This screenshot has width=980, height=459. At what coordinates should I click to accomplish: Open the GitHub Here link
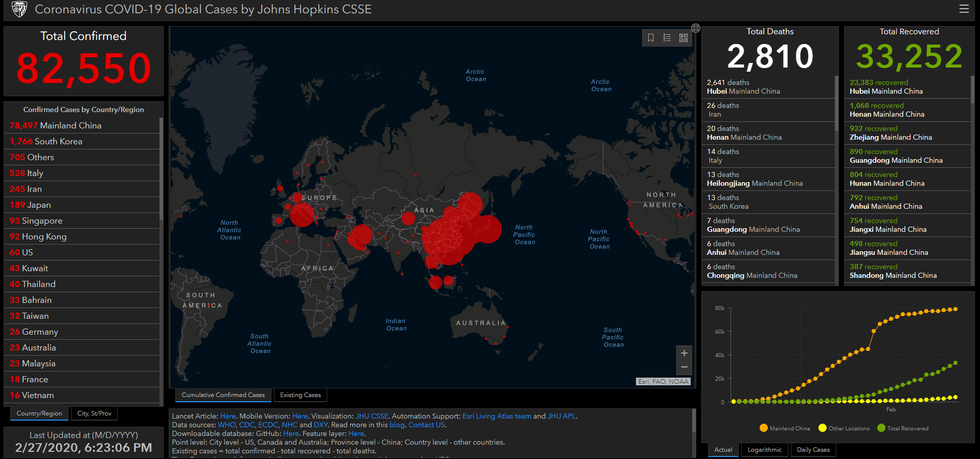pyautogui.click(x=291, y=433)
